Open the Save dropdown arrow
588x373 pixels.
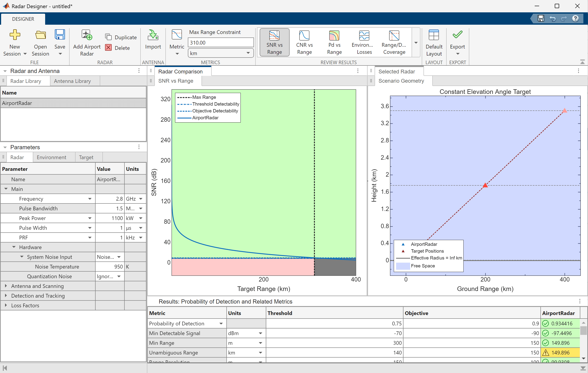tap(60, 54)
